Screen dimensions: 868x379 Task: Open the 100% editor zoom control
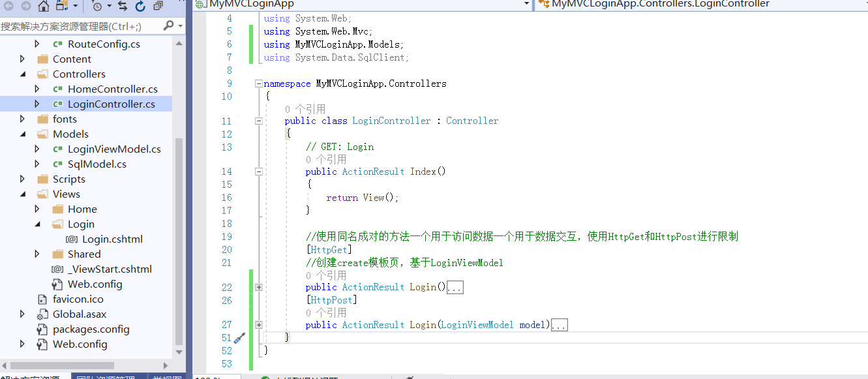click(x=215, y=377)
